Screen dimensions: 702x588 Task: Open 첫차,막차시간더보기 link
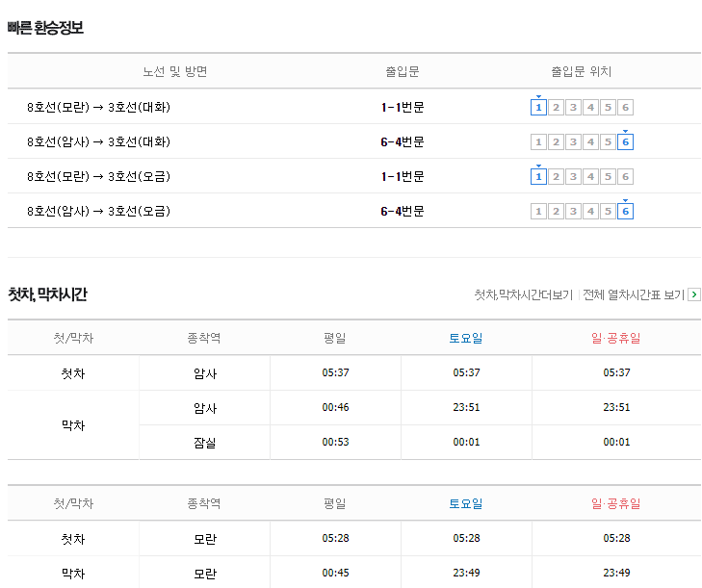[523, 294]
